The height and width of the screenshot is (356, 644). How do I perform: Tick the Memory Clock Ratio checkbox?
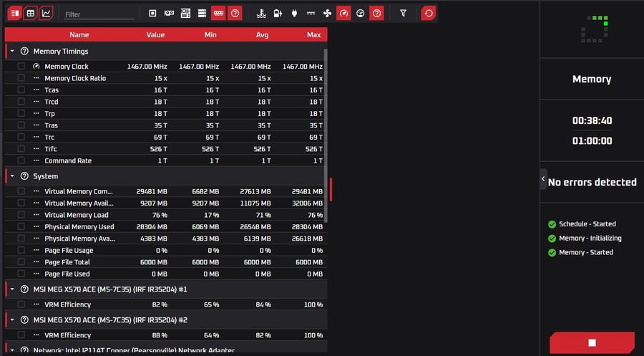(21, 78)
